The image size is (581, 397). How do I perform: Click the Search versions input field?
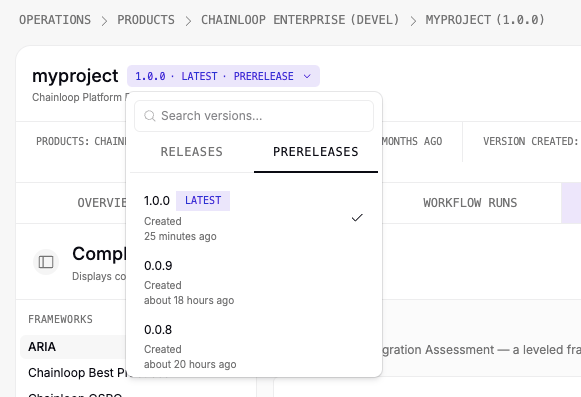coord(254,116)
